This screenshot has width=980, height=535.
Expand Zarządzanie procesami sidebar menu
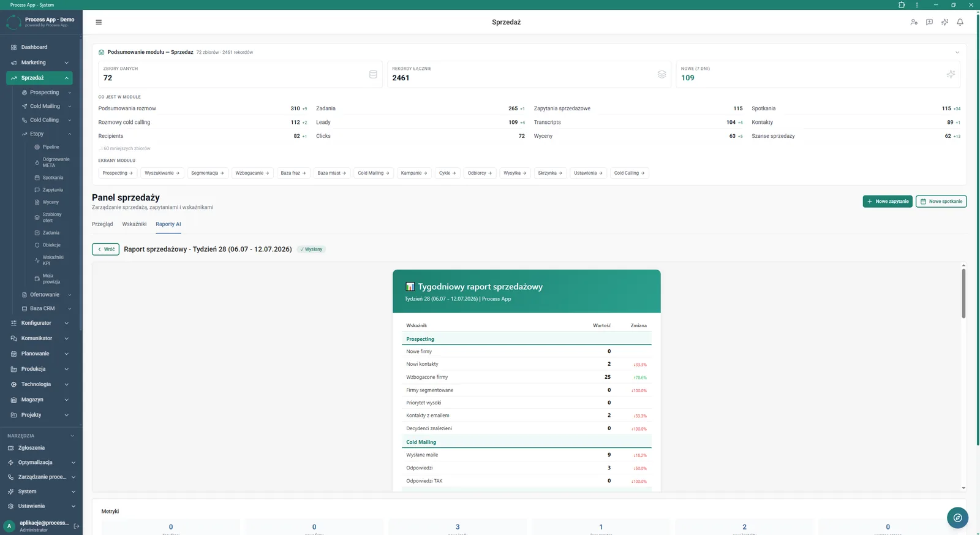73,477
